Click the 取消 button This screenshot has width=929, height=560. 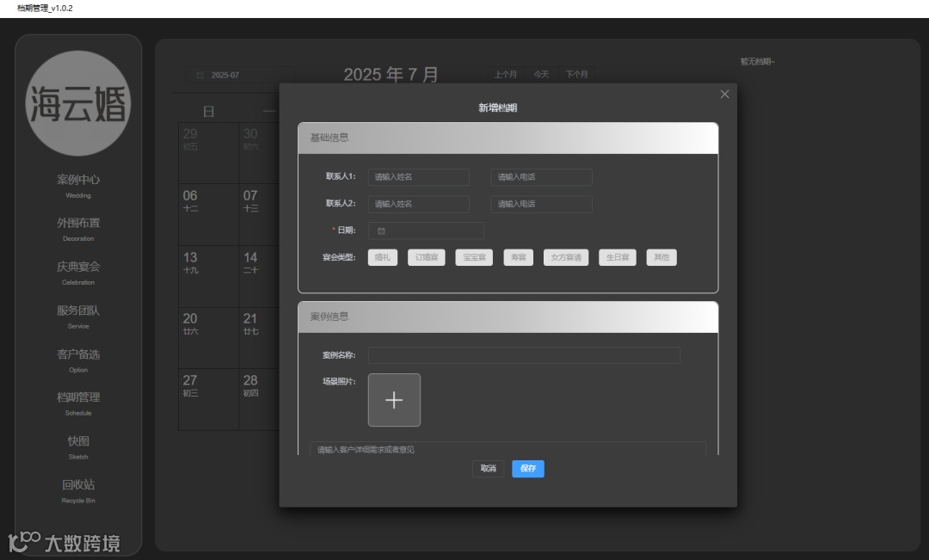pyautogui.click(x=489, y=469)
